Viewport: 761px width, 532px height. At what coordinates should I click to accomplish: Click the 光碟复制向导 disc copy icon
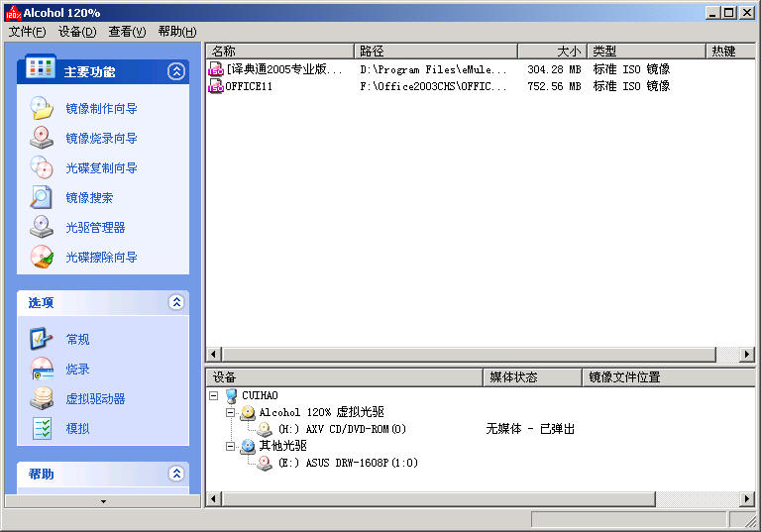pos(42,167)
